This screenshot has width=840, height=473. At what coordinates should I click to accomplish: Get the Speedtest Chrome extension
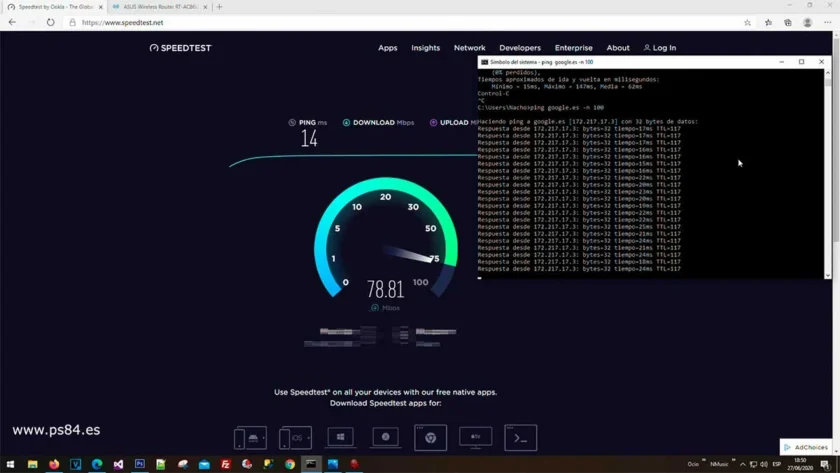(430, 438)
